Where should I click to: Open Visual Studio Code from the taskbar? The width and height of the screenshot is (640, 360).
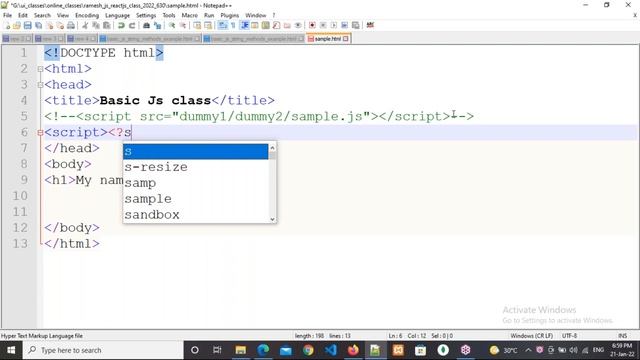[331, 350]
